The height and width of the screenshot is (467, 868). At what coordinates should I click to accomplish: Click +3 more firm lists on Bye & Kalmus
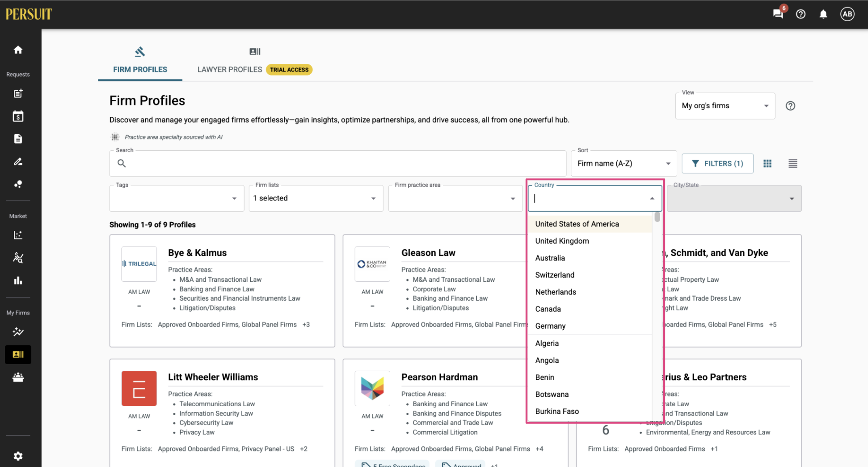click(306, 325)
